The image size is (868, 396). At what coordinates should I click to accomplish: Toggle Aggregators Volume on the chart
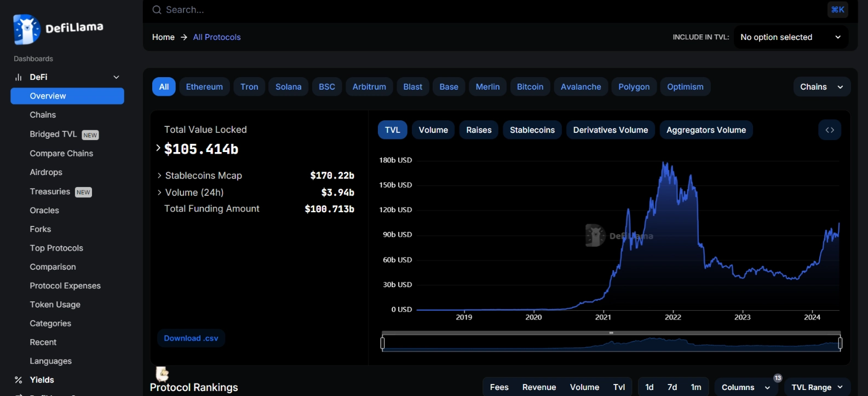point(706,130)
